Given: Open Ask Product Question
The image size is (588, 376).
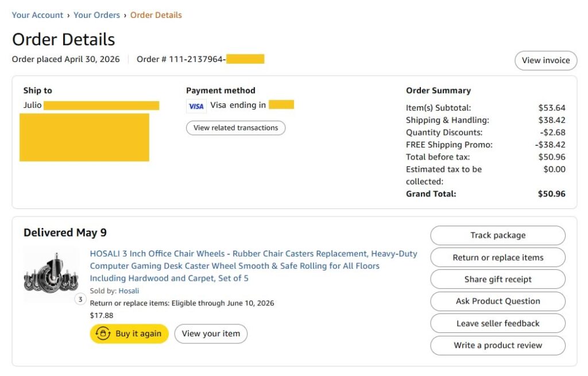Looking at the screenshot, I should (498, 301).
